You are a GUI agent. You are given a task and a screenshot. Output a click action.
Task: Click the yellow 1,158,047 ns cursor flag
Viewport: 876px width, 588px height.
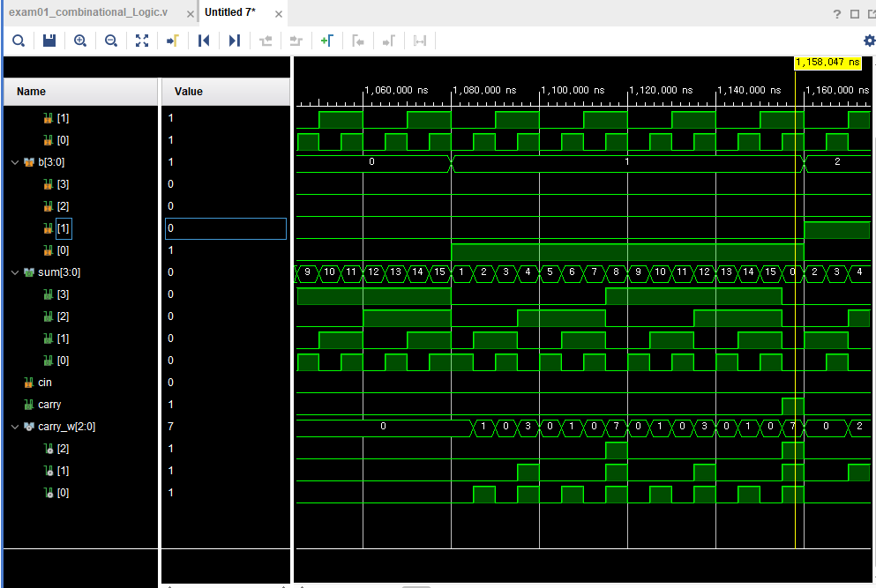(x=828, y=63)
